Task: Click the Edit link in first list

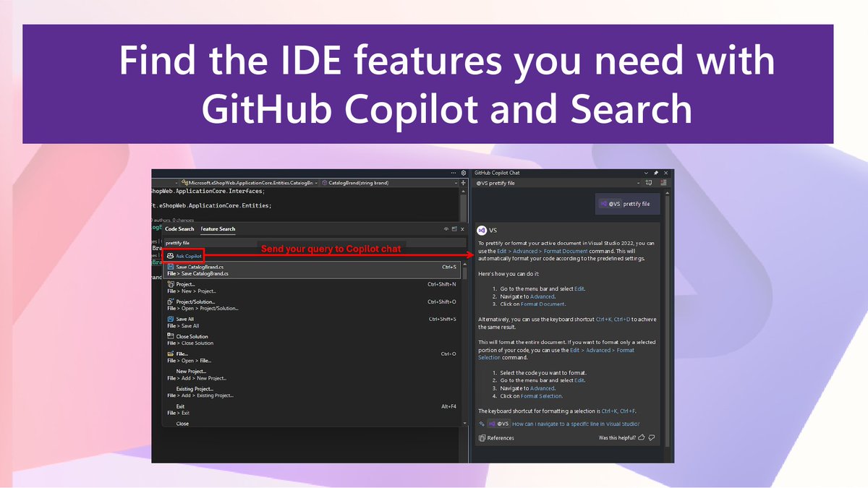Action: point(579,288)
